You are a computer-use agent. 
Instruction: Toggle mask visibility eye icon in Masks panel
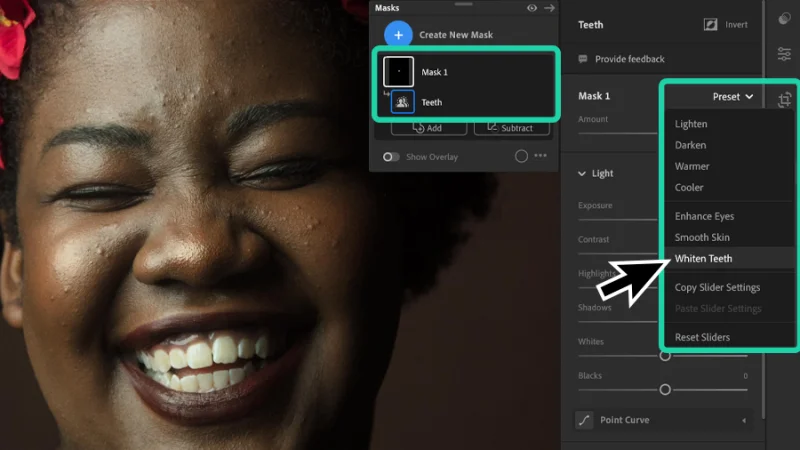(532, 8)
